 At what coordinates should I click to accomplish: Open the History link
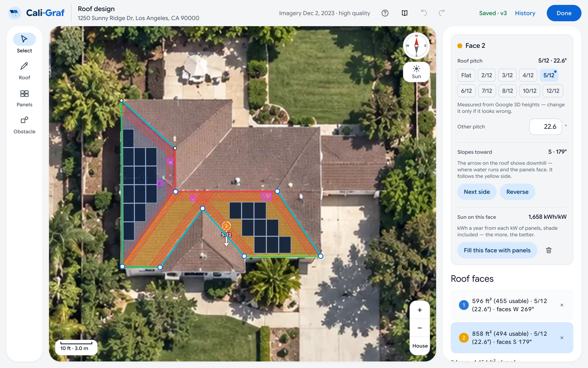(525, 13)
